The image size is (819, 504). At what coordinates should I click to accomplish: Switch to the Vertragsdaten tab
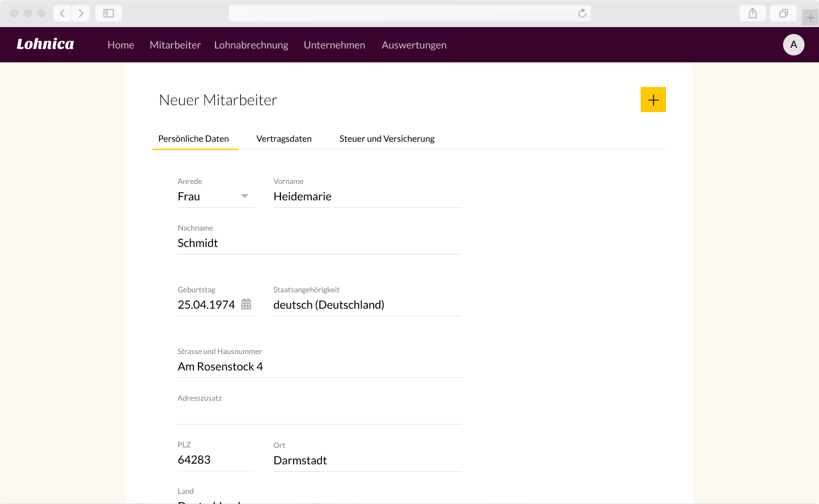click(284, 139)
